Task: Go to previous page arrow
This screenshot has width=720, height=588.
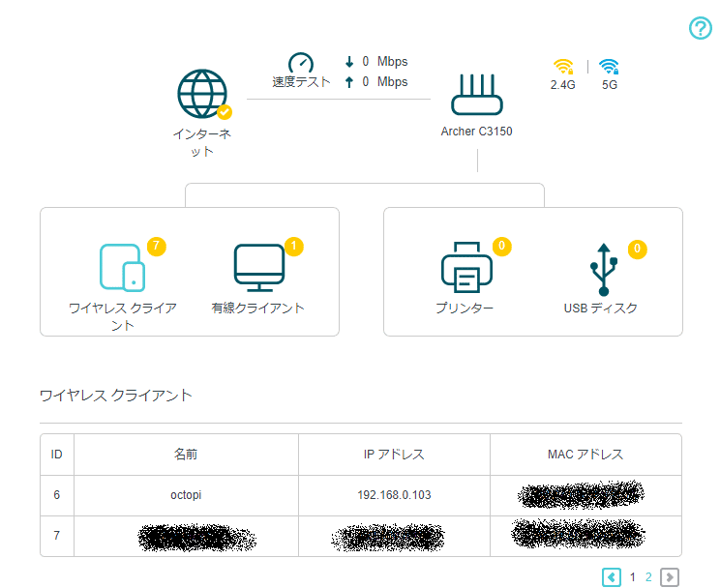Action: tap(612, 577)
